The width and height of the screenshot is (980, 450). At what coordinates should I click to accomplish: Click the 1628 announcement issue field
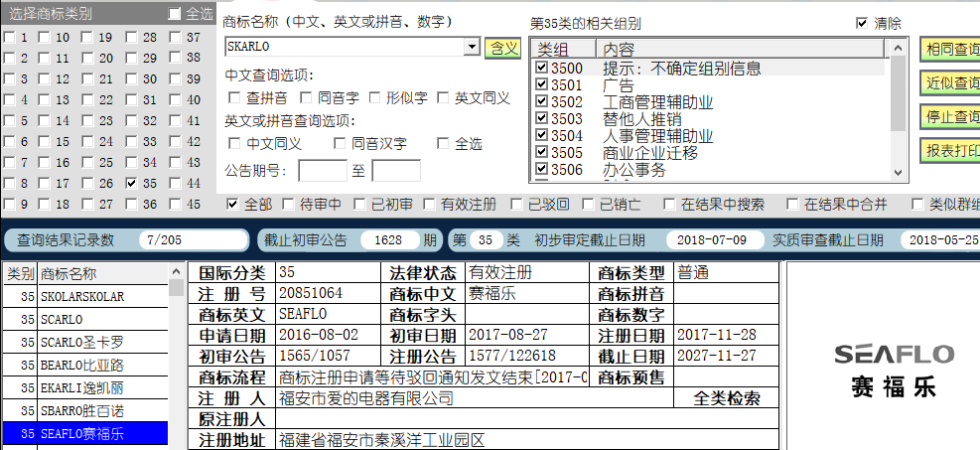389,240
